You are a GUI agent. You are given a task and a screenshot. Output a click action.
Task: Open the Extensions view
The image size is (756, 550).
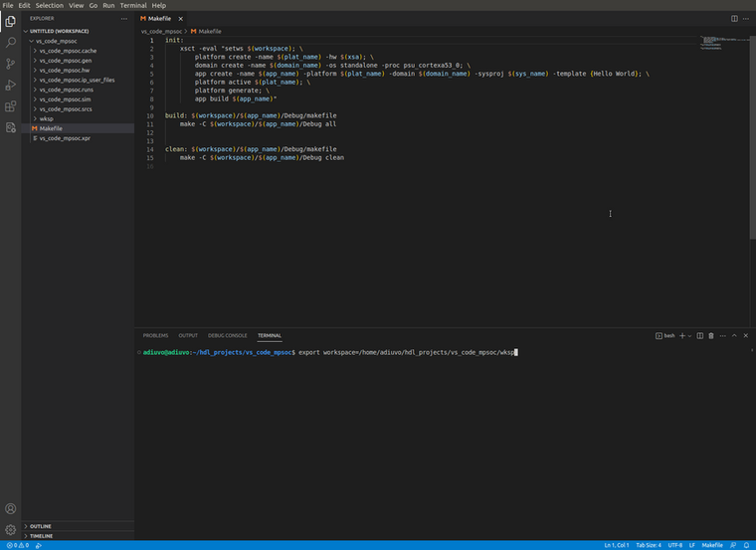coord(11,106)
